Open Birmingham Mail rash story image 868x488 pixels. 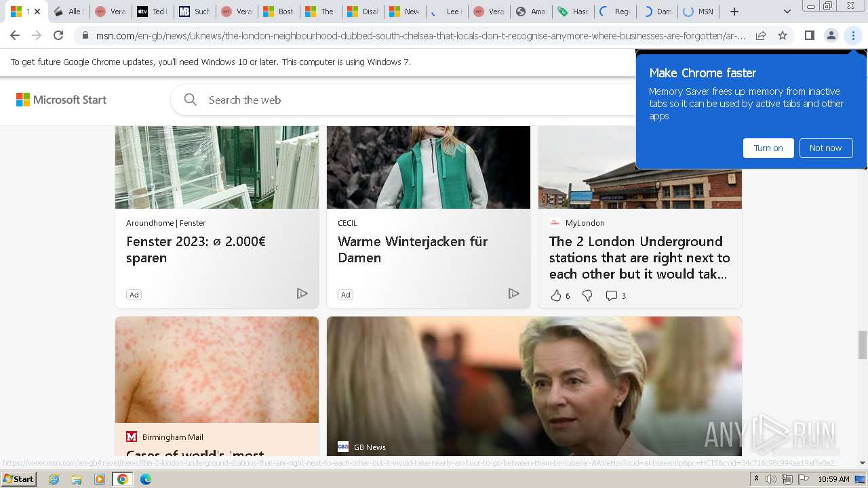217,370
